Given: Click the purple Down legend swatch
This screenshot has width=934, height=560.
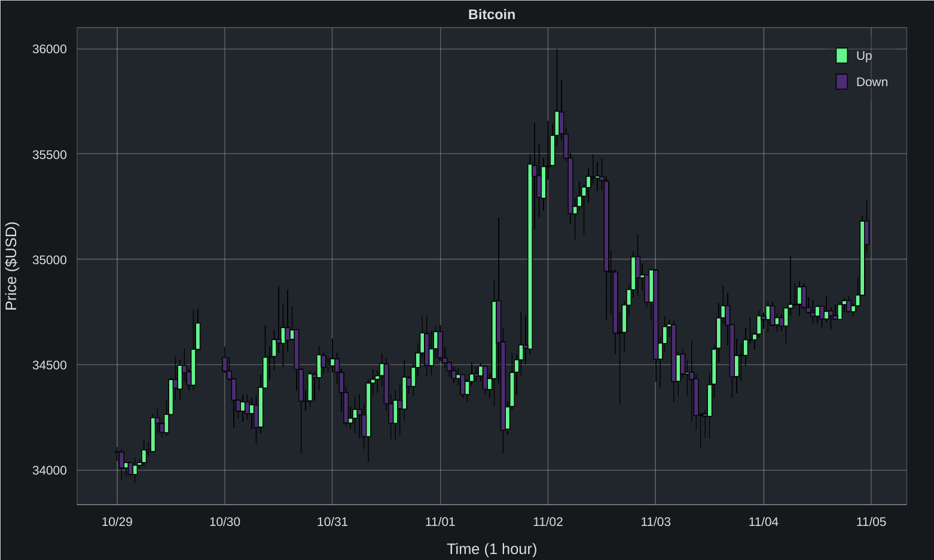Looking at the screenshot, I should pos(841,82).
